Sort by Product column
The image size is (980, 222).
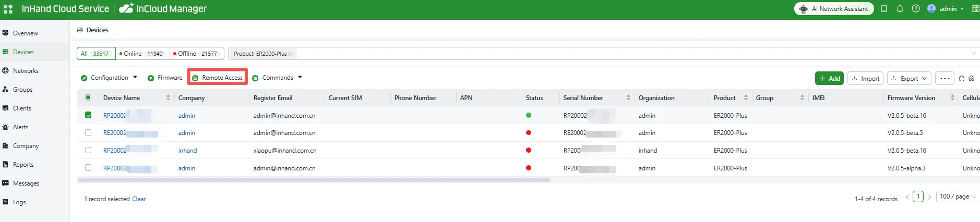pyautogui.click(x=746, y=97)
